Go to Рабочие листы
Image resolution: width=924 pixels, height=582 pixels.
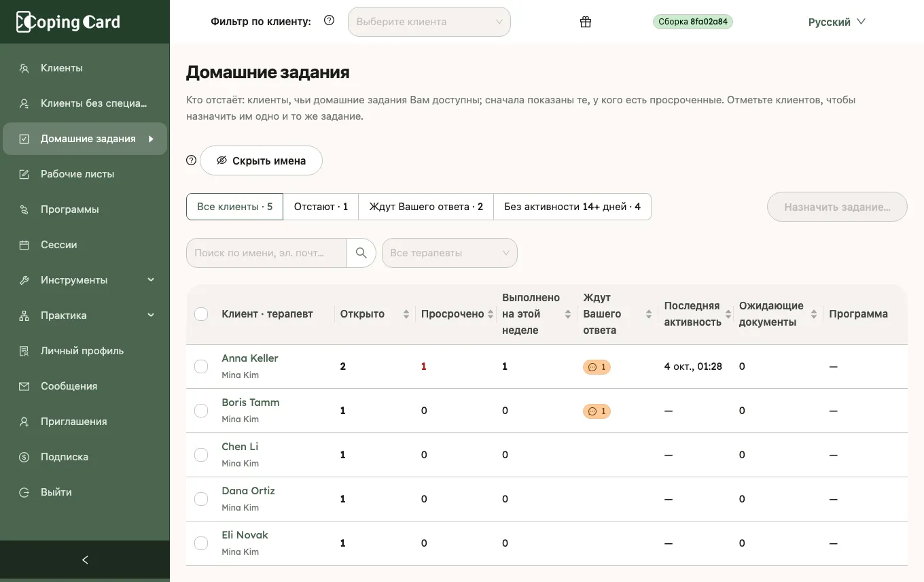pyautogui.click(x=85, y=174)
